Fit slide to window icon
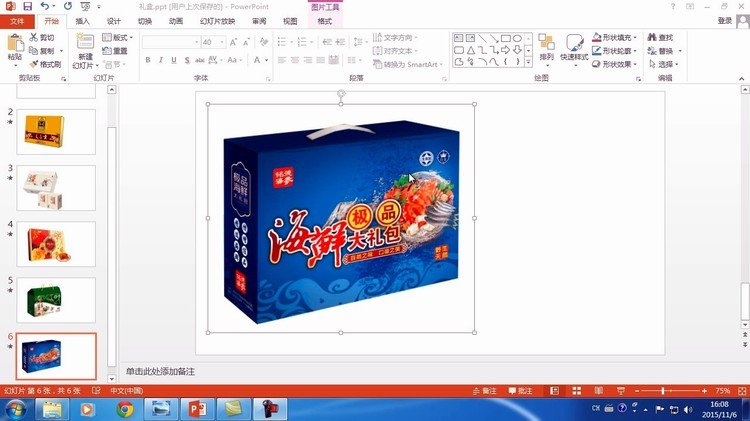This screenshot has height=421, width=750. click(742, 391)
